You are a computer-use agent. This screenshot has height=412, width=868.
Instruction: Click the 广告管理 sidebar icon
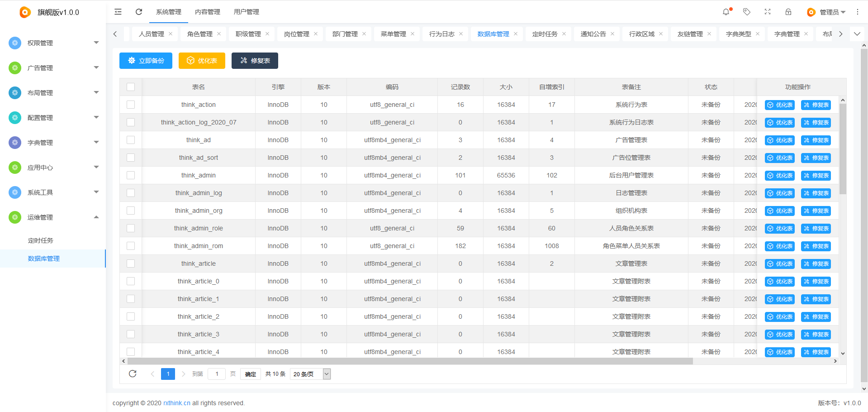point(15,67)
